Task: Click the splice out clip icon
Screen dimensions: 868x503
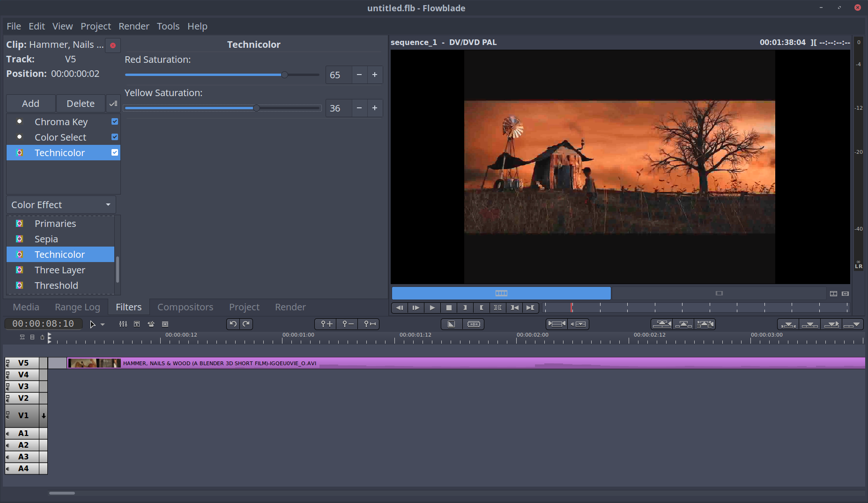Action: click(x=662, y=324)
